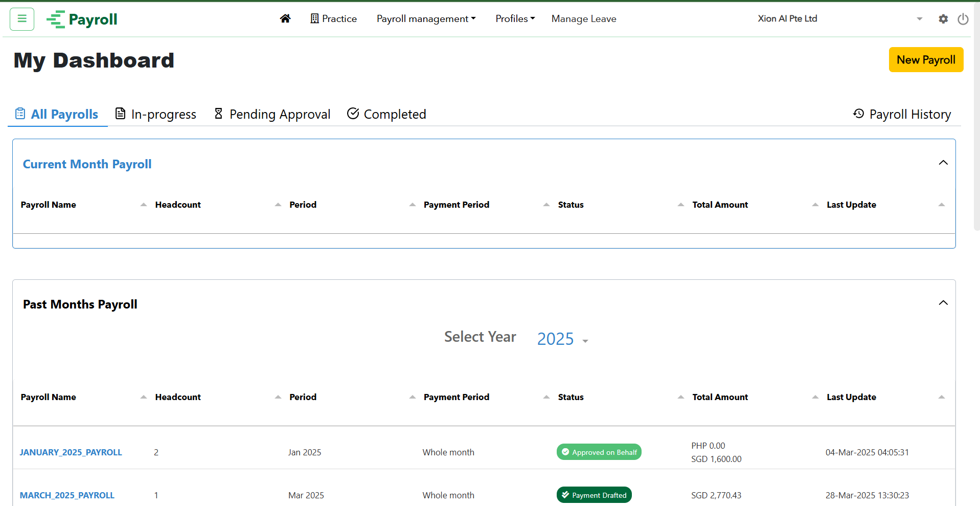Viewport: 980px width, 506px height.
Task: Open MARCH_2025_PAYROLL link
Action: [x=67, y=495]
